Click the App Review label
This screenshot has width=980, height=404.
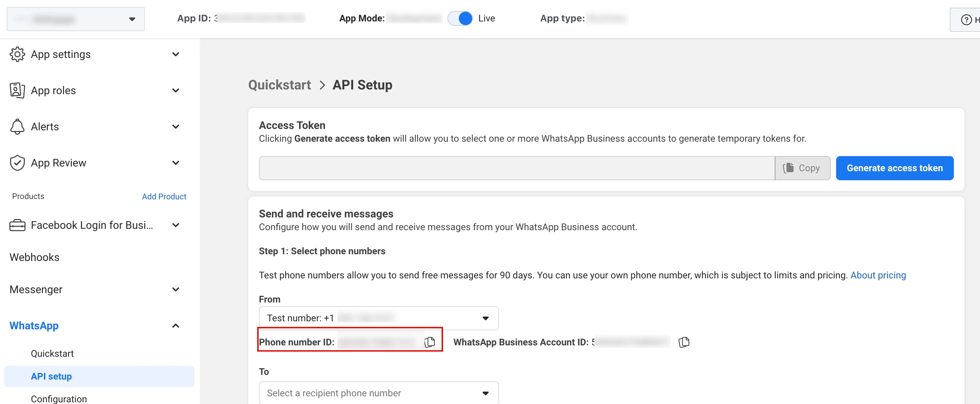coord(59,163)
